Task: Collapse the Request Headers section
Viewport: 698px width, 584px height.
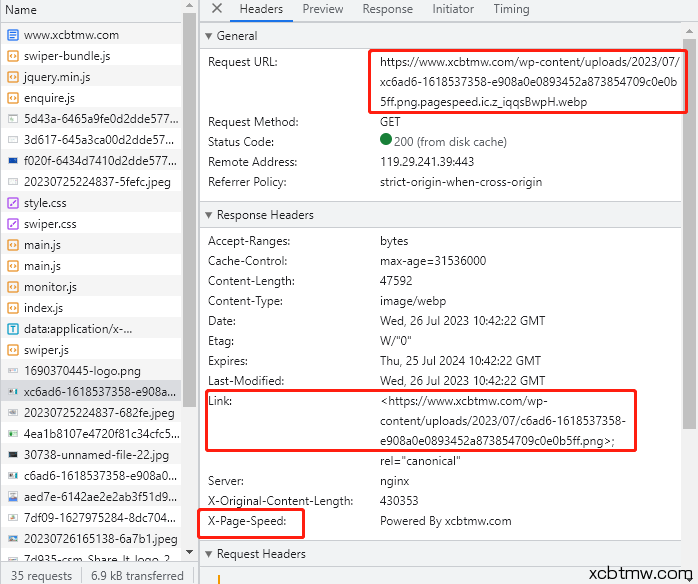Action: pyautogui.click(x=208, y=554)
